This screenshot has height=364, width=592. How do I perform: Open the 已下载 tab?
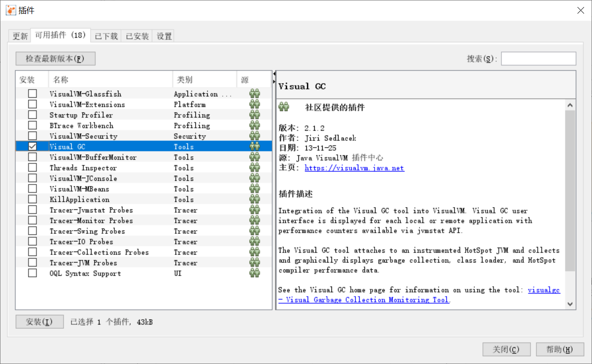[x=106, y=36]
